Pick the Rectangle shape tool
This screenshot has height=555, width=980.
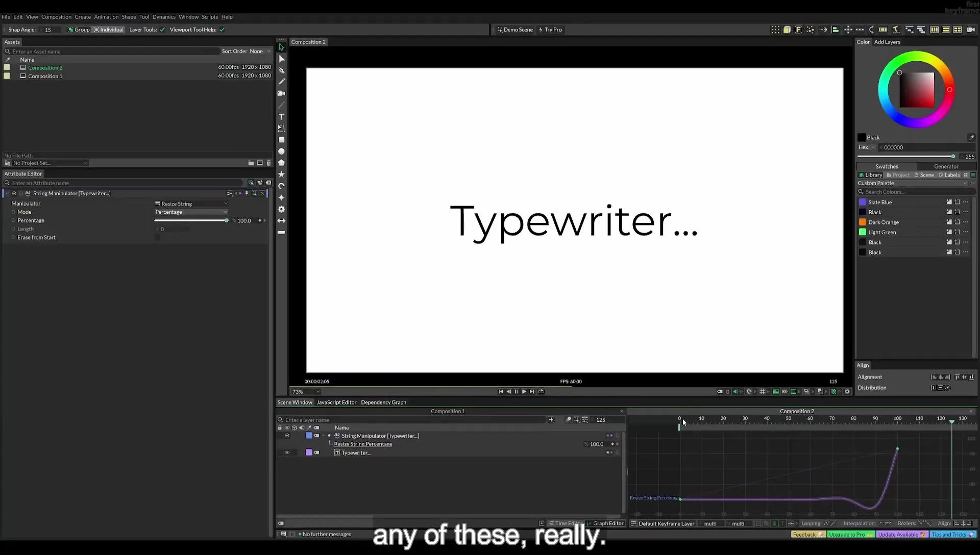pos(281,140)
